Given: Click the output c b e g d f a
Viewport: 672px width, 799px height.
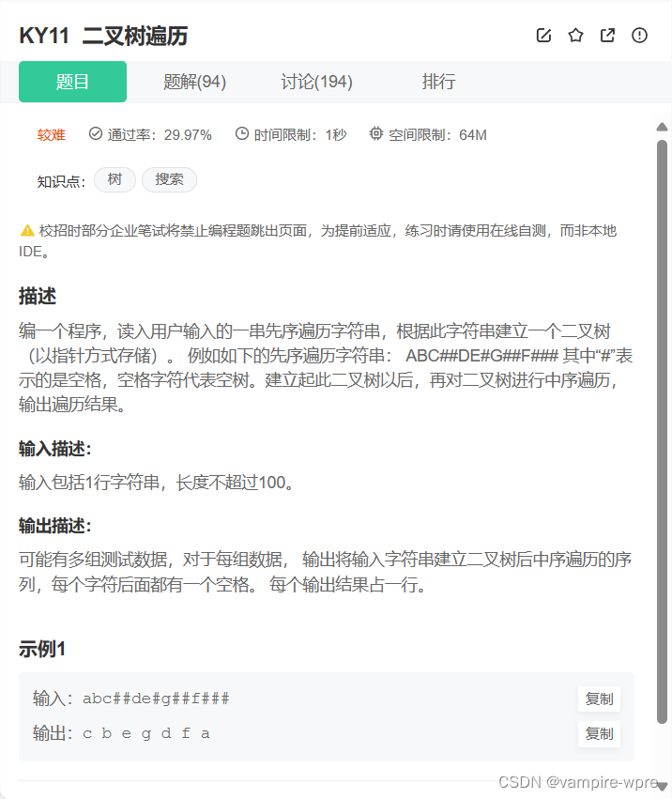Looking at the screenshot, I should point(146,734).
